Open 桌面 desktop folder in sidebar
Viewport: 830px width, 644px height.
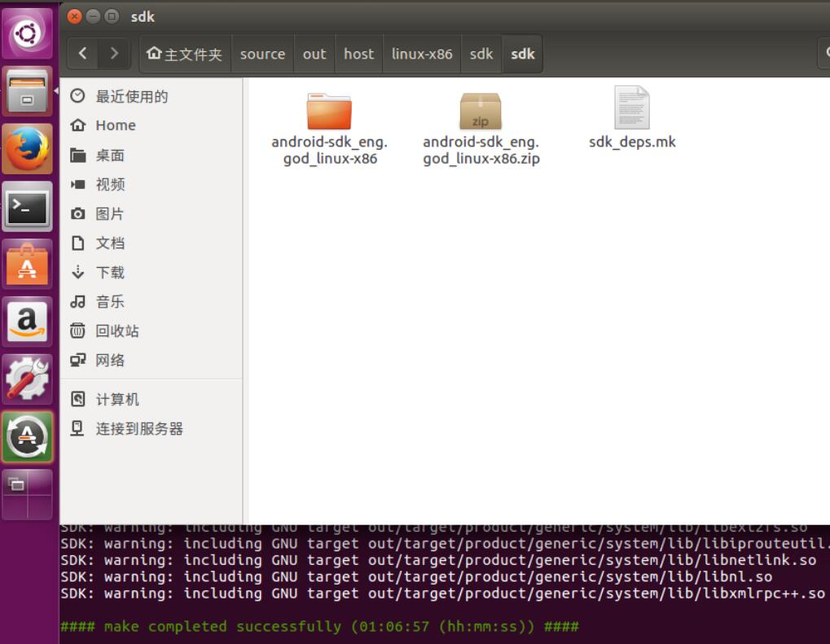pos(152,155)
